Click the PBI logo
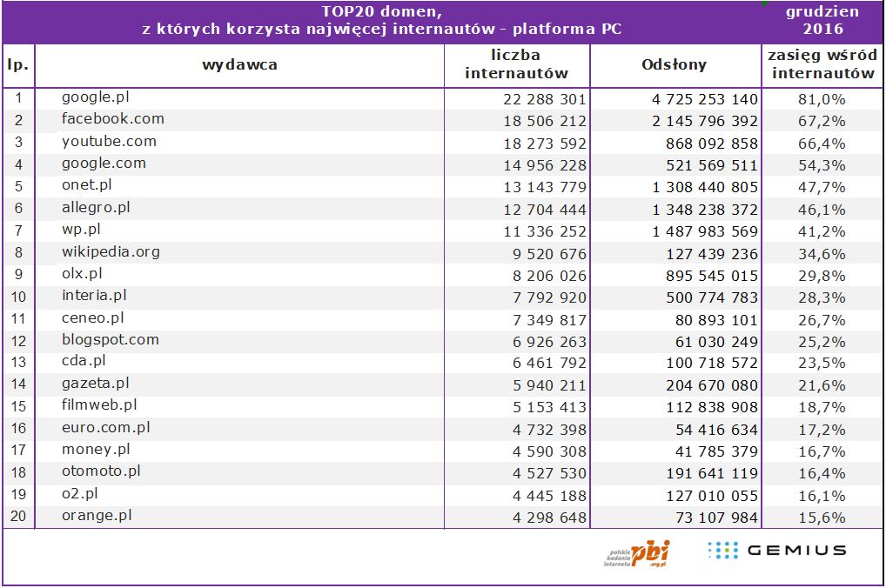The image size is (886, 588). pyautogui.click(x=637, y=553)
